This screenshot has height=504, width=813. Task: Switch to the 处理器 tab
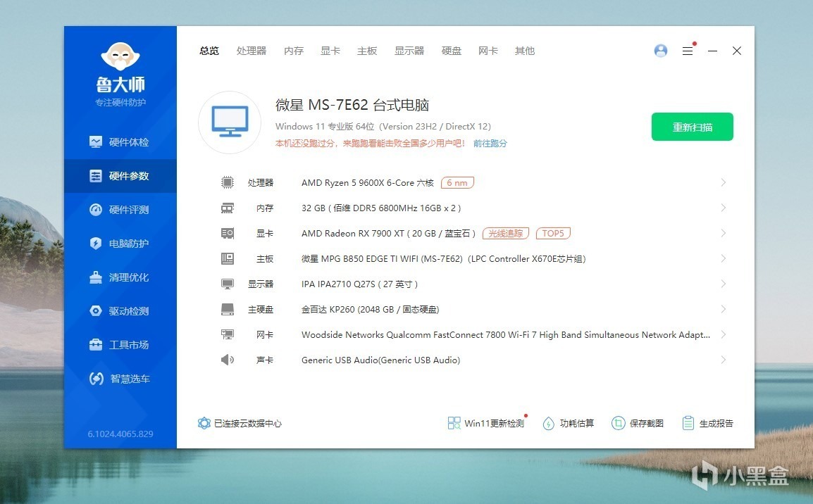pyautogui.click(x=252, y=51)
